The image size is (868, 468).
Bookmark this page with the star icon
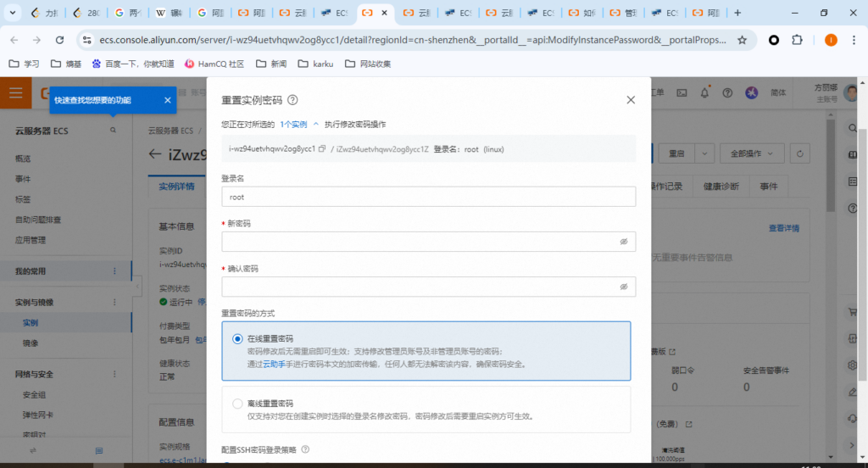[x=742, y=40]
